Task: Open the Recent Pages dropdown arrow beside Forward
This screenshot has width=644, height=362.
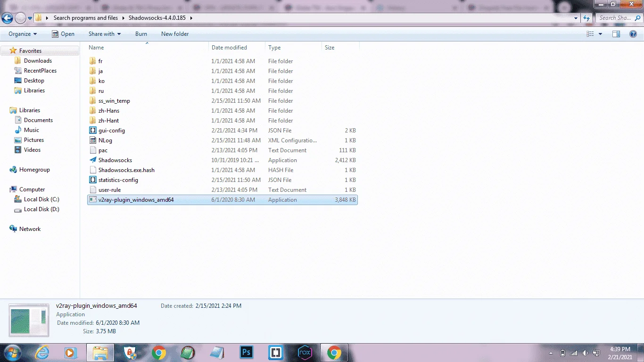Action: coord(30,18)
